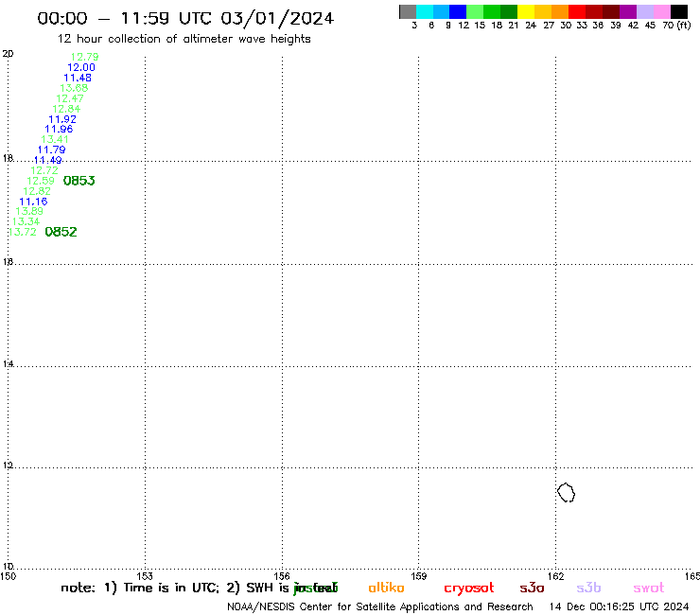Select the green reading 13.68

74,88
